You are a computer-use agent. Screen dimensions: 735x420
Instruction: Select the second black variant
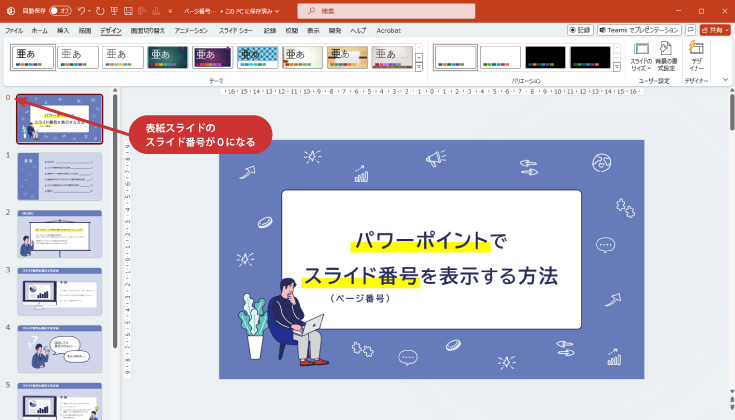pos(590,57)
